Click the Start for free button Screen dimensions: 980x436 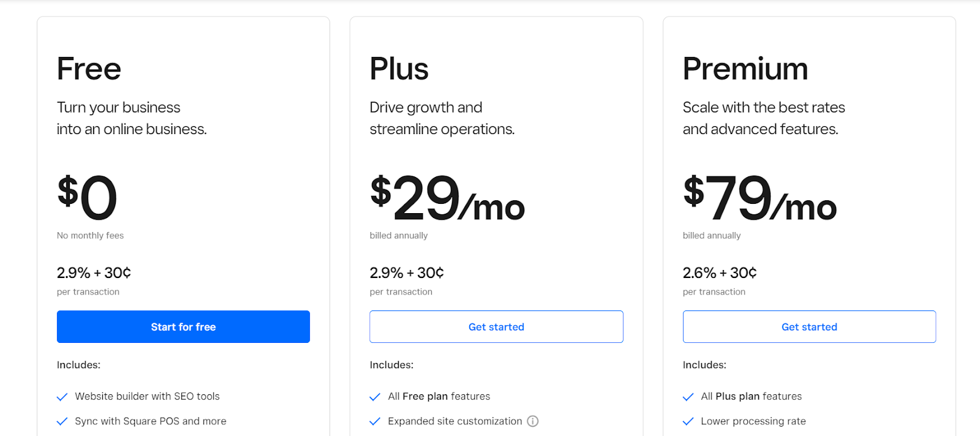[183, 327]
